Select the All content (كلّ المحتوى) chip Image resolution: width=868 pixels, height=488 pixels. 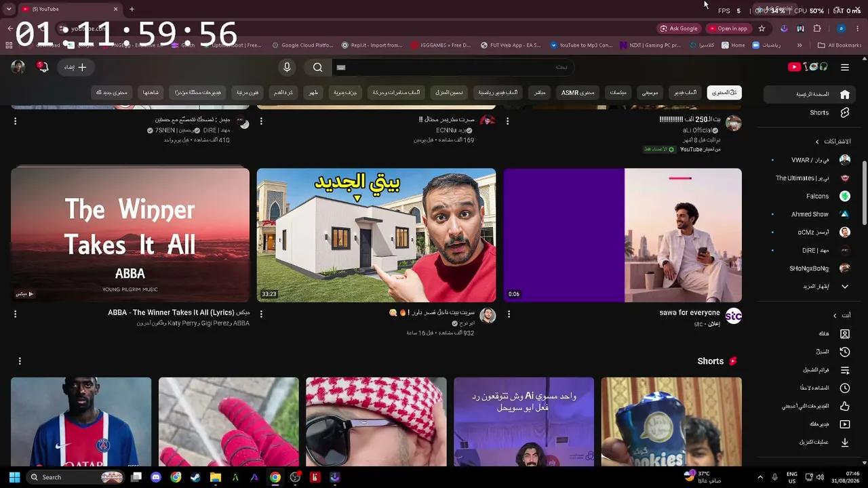click(724, 92)
